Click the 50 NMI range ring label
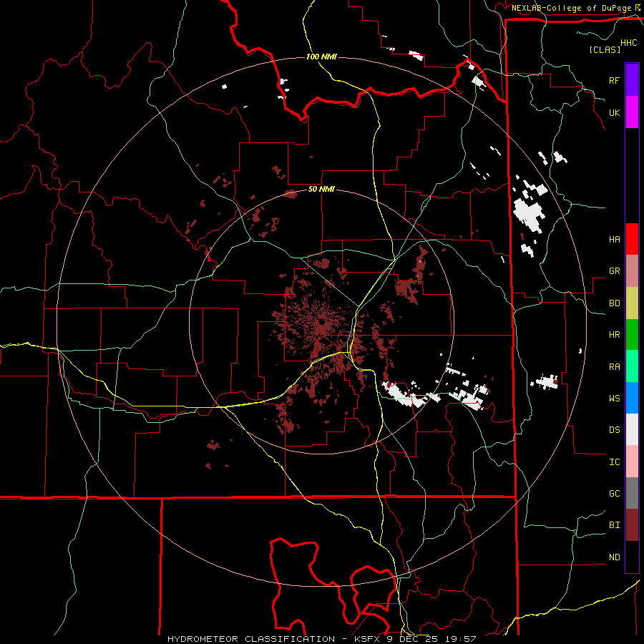 [x=321, y=189]
